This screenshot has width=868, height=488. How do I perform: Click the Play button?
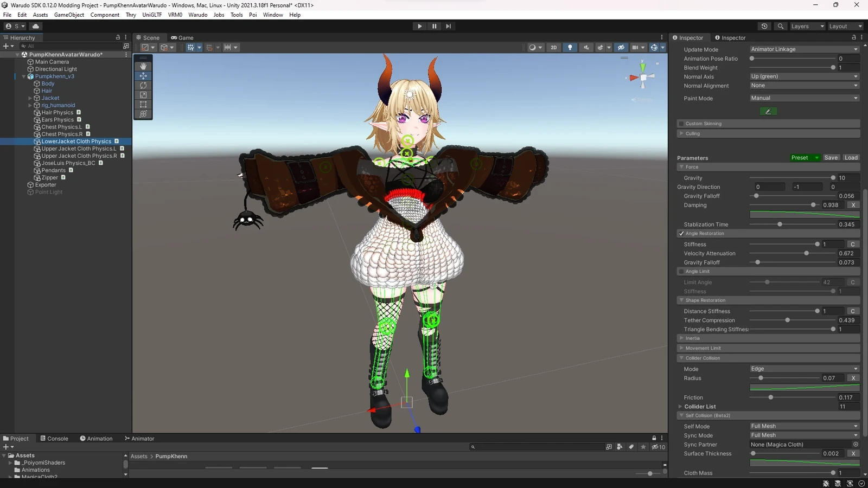[x=419, y=26]
